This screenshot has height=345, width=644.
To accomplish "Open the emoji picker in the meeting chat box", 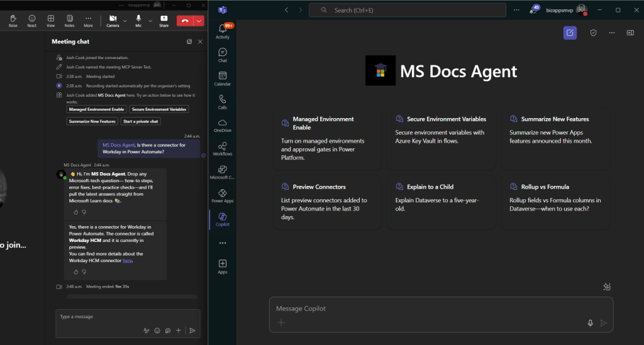I will click(157, 330).
